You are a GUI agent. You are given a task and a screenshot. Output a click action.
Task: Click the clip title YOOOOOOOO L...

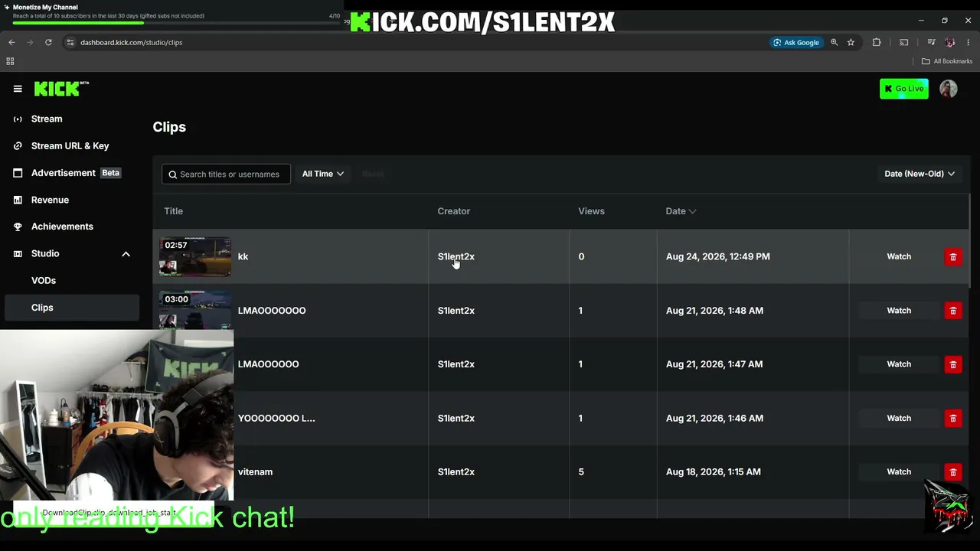[276, 419]
